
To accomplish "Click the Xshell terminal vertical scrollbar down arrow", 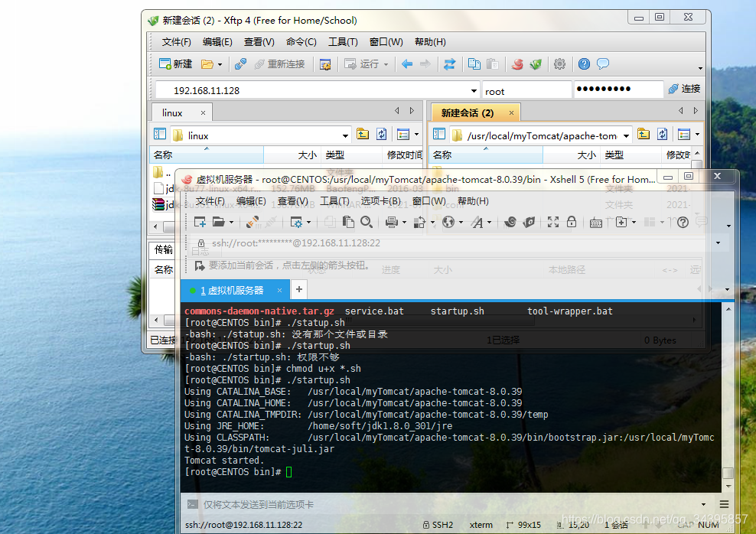I will click(728, 487).
